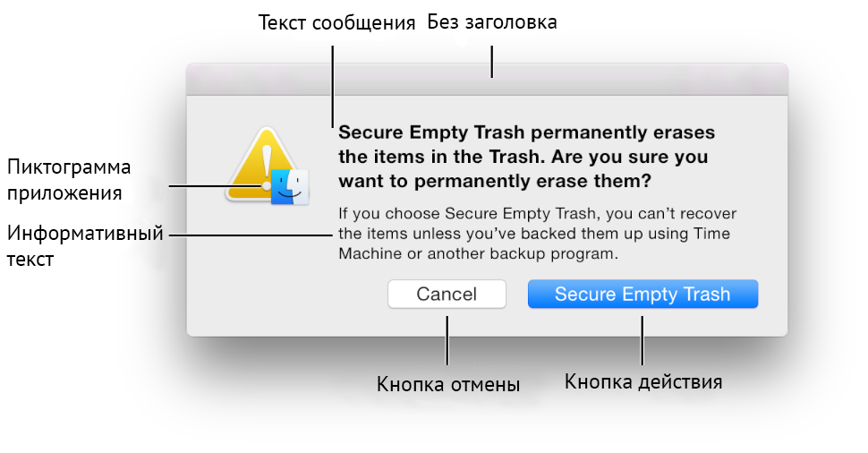The image size is (868, 453).
Task: Click the 'Кнопка отмены' caption
Action: [x=448, y=385]
